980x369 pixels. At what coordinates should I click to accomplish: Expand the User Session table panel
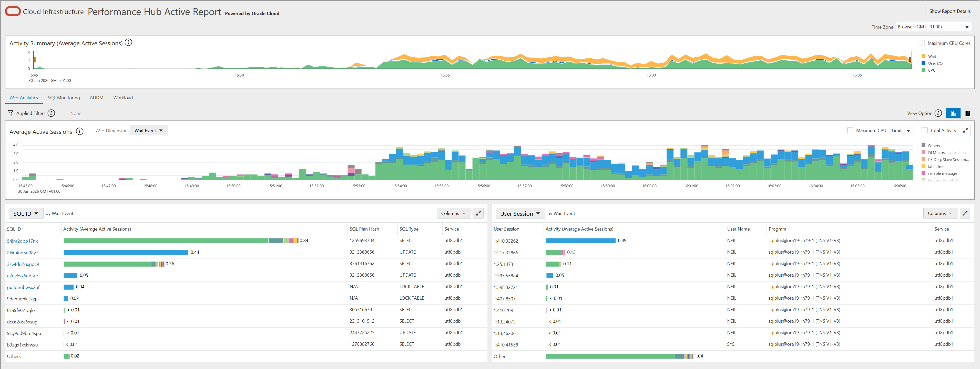click(965, 213)
